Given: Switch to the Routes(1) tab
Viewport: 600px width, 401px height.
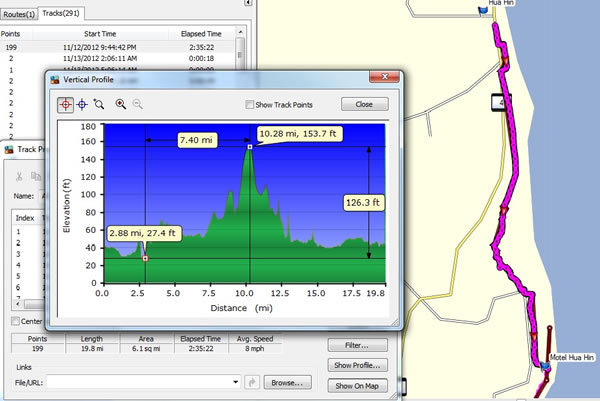Looking at the screenshot, I should point(19,15).
